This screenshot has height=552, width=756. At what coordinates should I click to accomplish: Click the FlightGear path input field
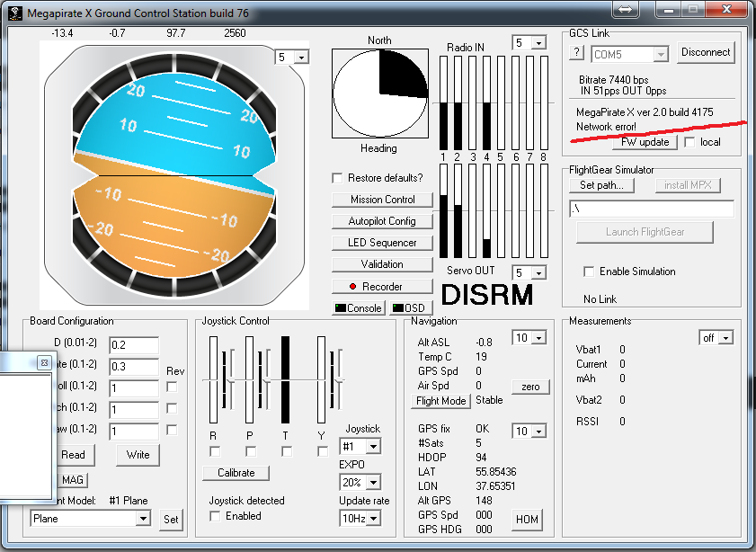point(652,209)
